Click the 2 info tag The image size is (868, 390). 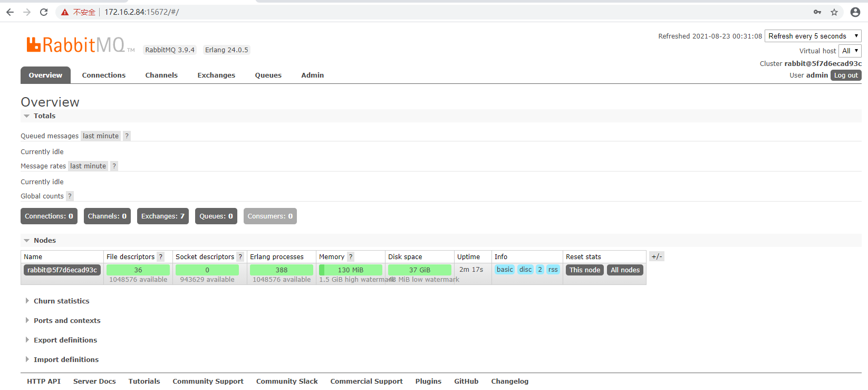coord(540,270)
